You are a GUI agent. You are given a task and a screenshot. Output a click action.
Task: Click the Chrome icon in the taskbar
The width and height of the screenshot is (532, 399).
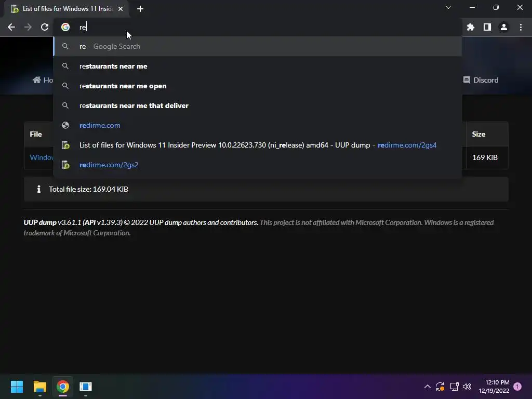[63, 387]
